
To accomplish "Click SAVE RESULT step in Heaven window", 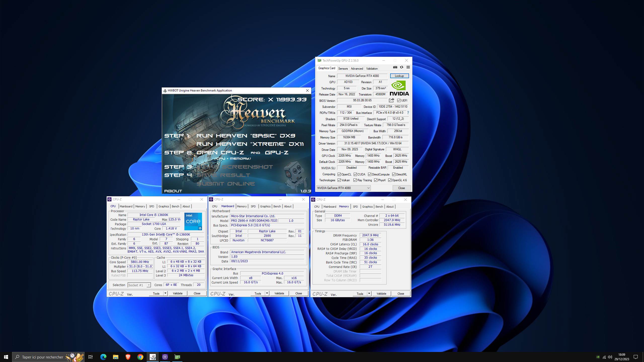I will [x=223, y=175].
